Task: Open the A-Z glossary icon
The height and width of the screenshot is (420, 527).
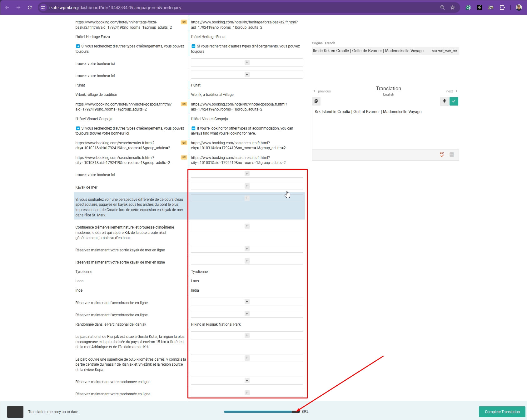Action: click(x=451, y=155)
